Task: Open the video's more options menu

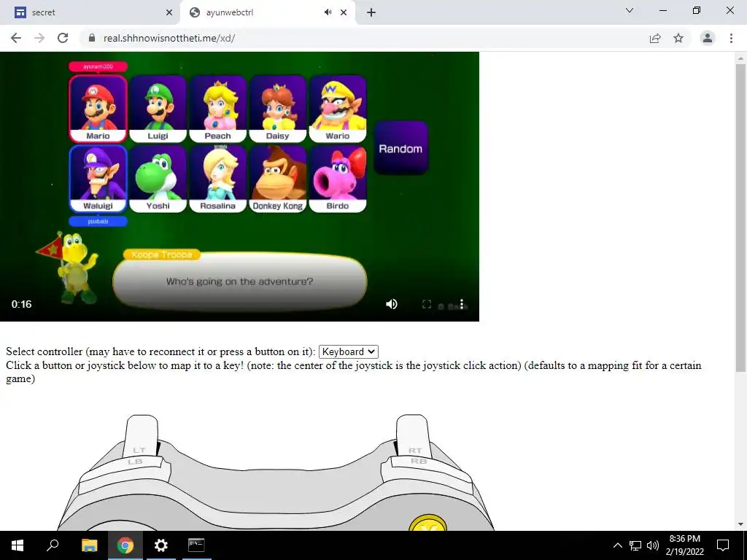Action: point(461,304)
